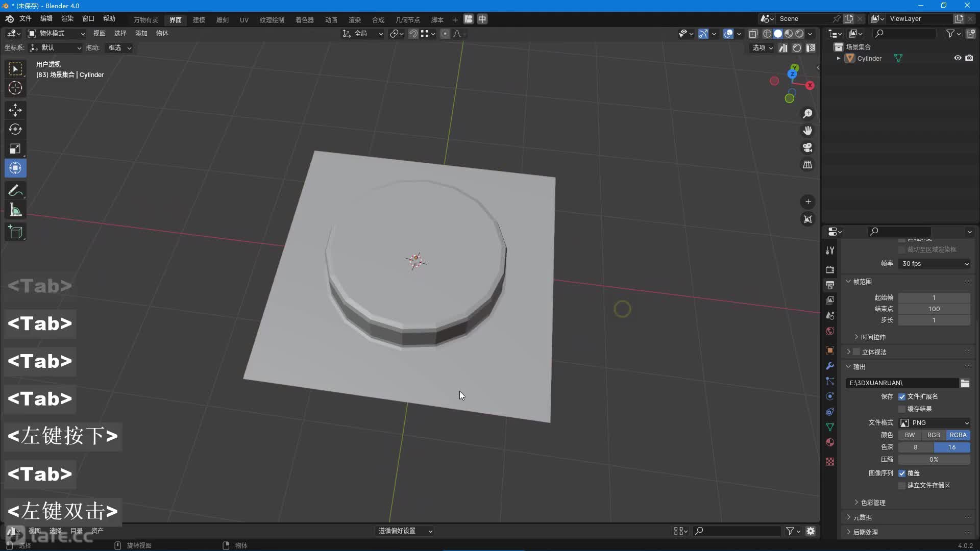The image size is (980, 551).
Task: Open the 渲染 top menu
Action: (67, 19)
